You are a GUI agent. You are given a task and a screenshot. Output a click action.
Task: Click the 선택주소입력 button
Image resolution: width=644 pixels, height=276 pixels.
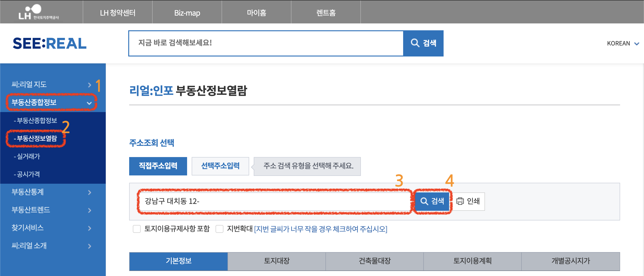[x=220, y=166]
